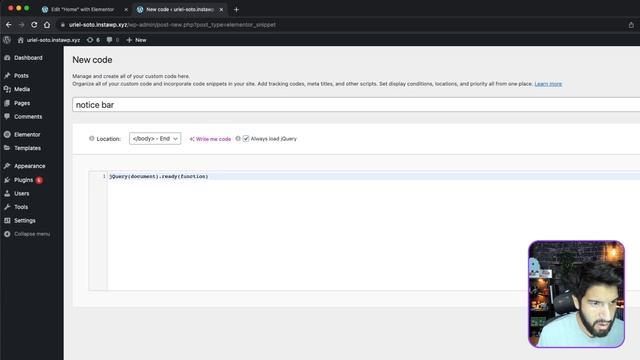Open the Elementor menu

click(27, 135)
